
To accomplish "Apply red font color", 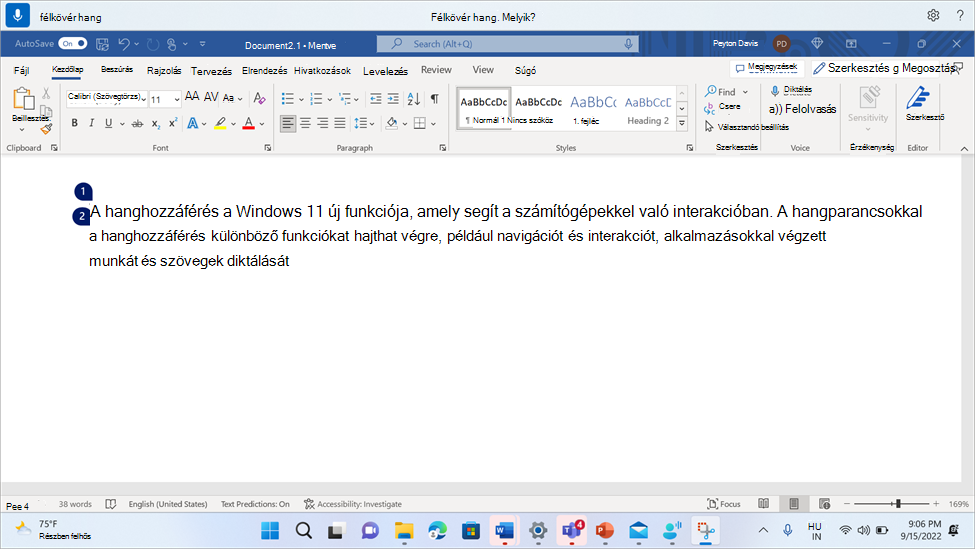I will pos(249,123).
